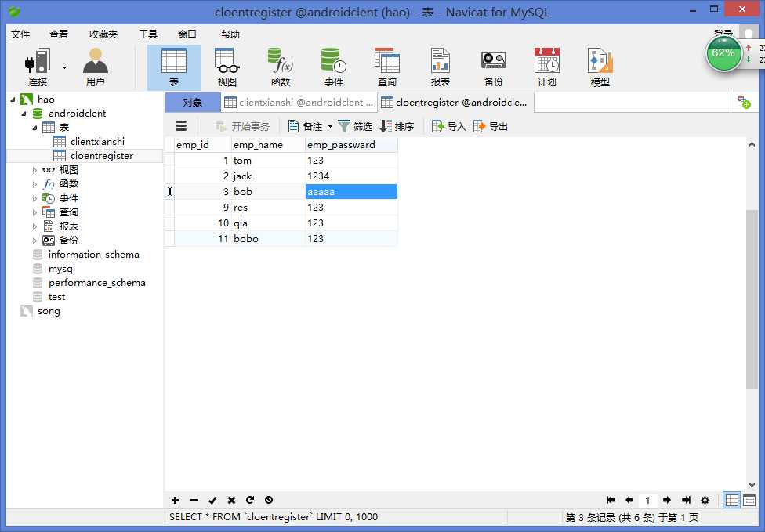
Task: Switch to form view mode
Action: point(749,500)
